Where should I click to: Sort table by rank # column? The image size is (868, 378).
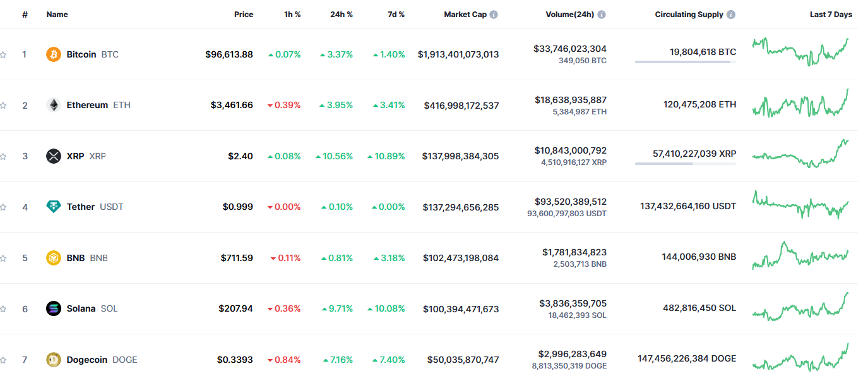coord(25,15)
